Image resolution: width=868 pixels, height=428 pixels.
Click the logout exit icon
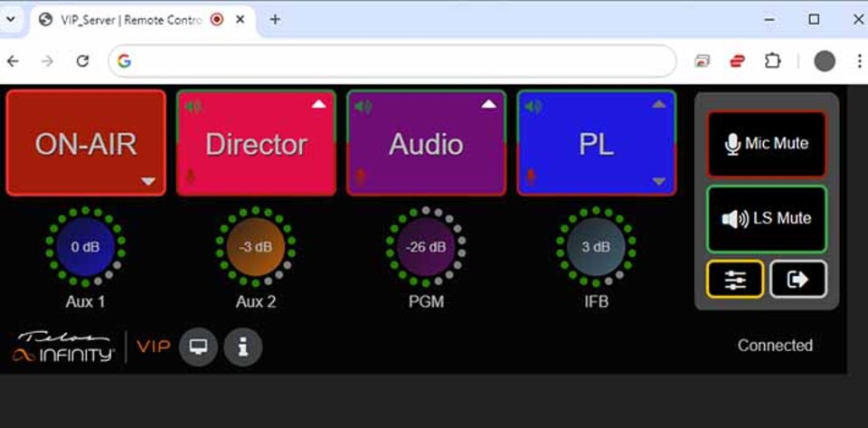click(x=797, y=280)
